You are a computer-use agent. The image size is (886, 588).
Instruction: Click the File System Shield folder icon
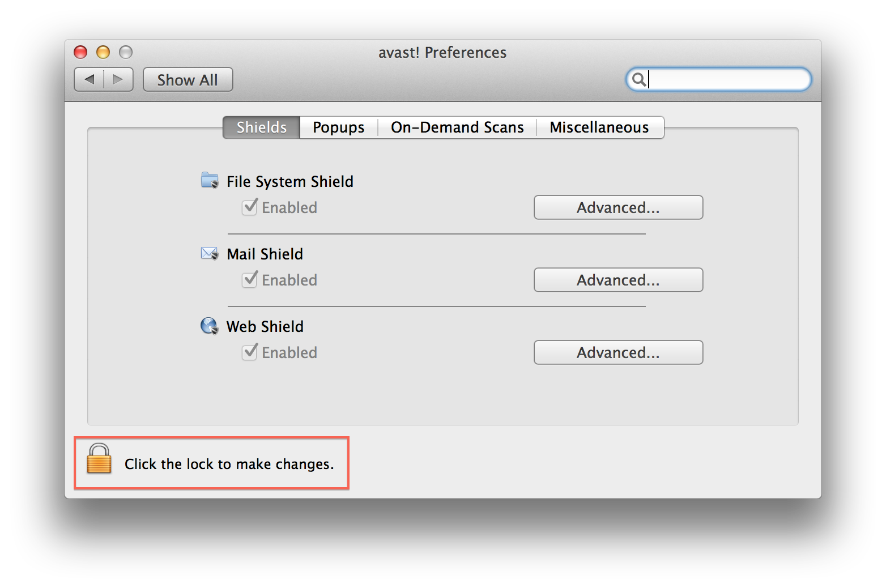pos(208,181)
